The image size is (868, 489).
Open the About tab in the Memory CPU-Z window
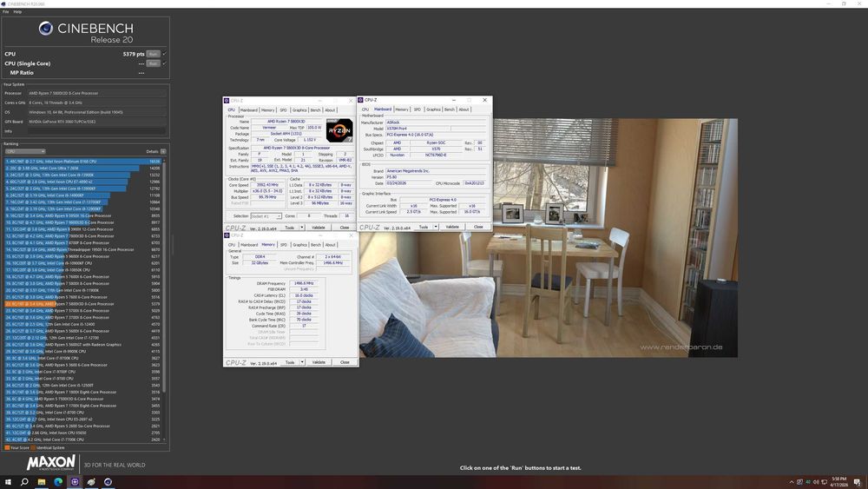point(331,245)
